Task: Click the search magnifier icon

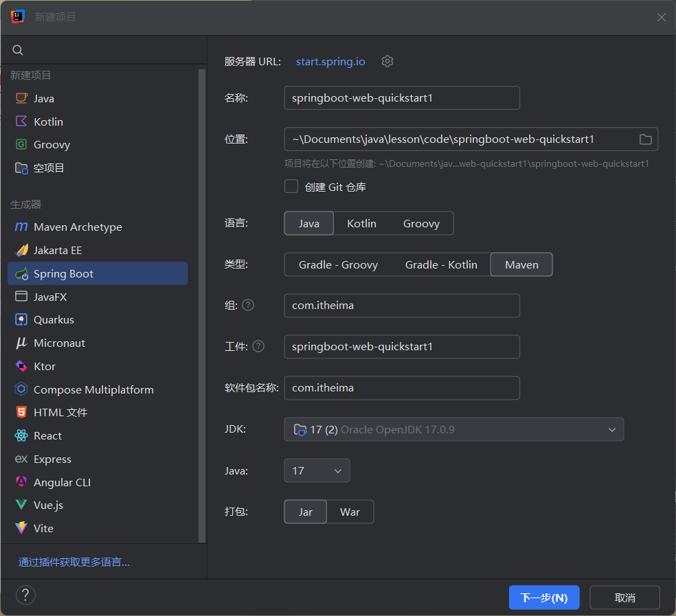Action: click(18, 50)
